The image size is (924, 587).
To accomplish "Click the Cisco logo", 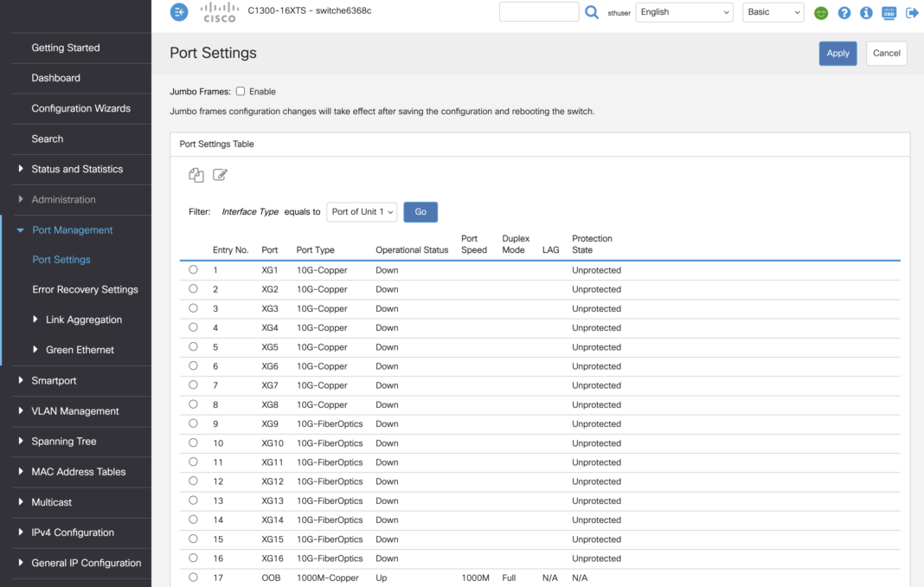I will pos(220,12).
